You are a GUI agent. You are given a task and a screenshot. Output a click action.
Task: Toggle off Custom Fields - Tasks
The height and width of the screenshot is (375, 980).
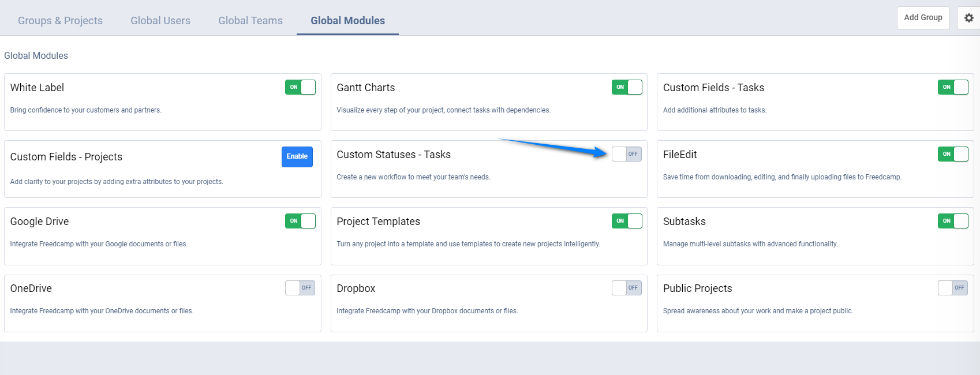953,87
